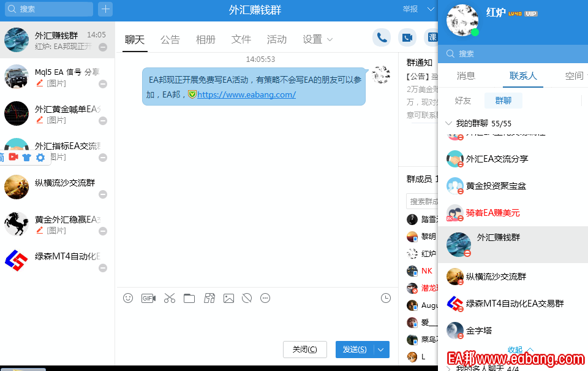588x371 pixels.
Task: Open the 相册 tab
Action: pyautogui.click(x=206, y=39)
